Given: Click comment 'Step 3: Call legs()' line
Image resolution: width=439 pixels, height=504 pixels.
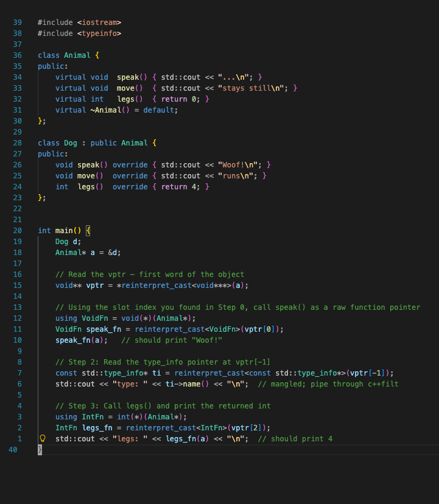Looking at the screenshot, I should pos(163,406).
